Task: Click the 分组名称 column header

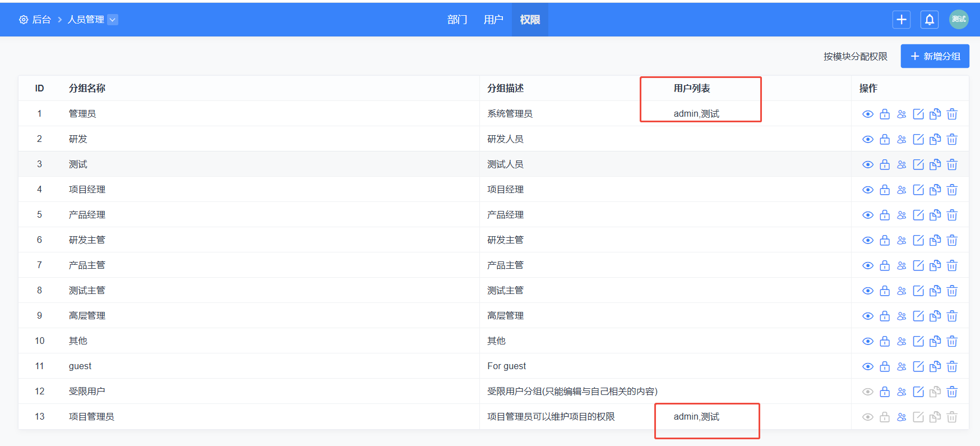Action: 87,89
